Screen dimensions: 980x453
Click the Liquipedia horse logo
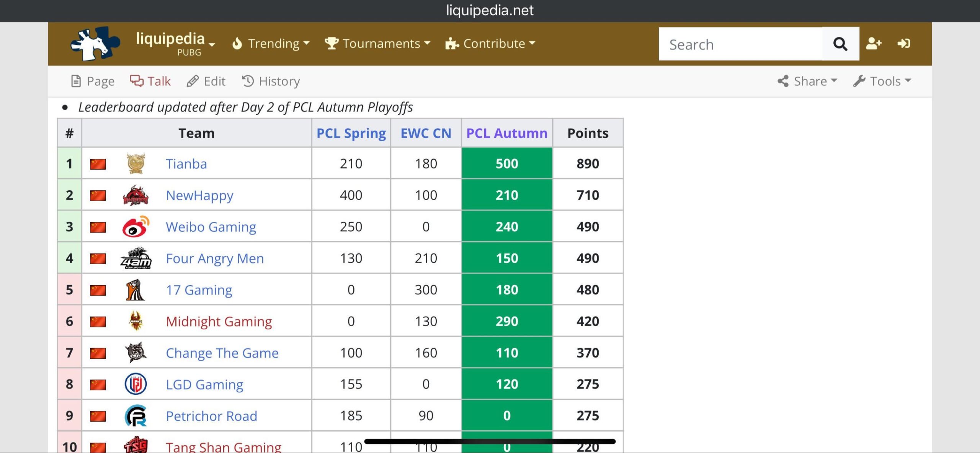[x=95, y=43]
